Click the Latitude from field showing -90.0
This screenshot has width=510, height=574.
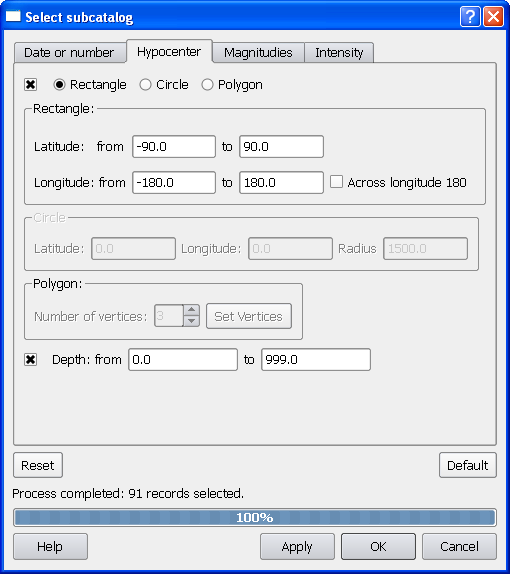174,146
